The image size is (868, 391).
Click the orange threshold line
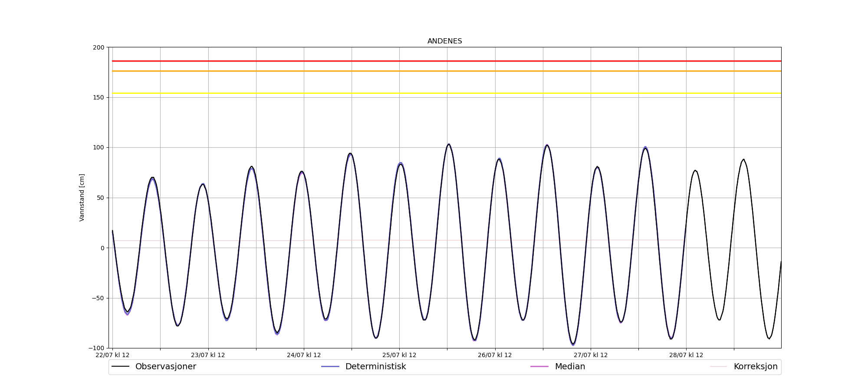[x=447, y=71]
